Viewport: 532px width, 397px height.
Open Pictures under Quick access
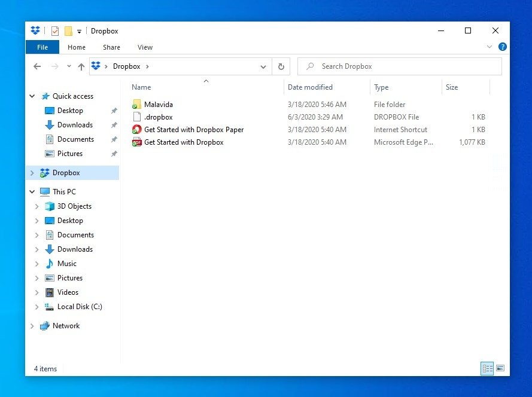click(70, 154)
